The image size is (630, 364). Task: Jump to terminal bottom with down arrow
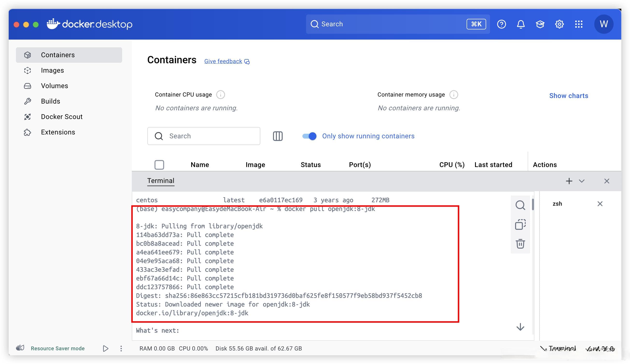(520, 327)
